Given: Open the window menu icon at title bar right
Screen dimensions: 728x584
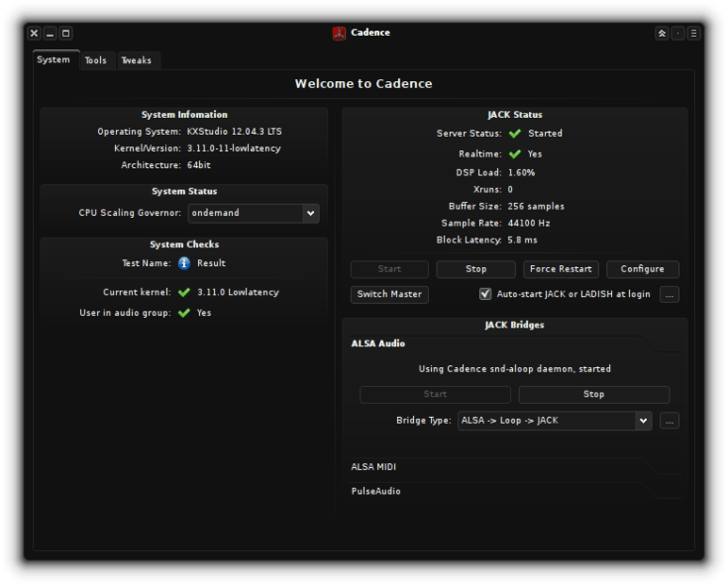Looking at the screenshot, I should tap(693, 33).
